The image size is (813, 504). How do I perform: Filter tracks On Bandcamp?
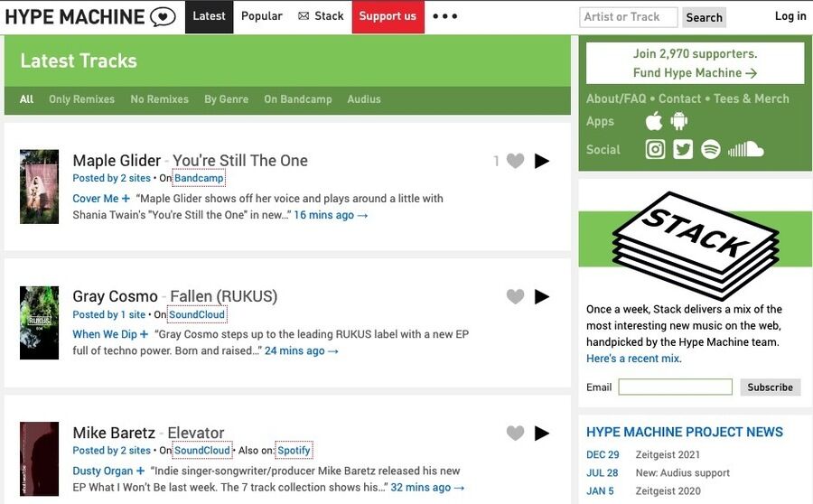(x=297, y=99)
